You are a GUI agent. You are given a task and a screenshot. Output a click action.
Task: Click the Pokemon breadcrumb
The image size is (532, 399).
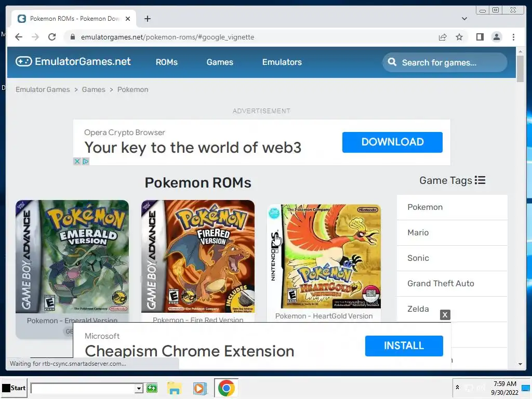click(132, 89)
